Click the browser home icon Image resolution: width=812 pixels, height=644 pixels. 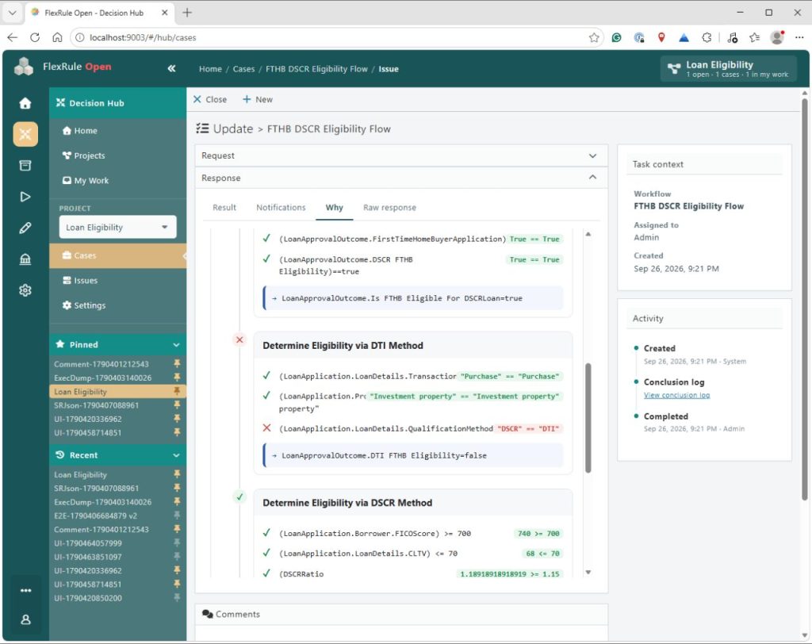coord(57,37)
